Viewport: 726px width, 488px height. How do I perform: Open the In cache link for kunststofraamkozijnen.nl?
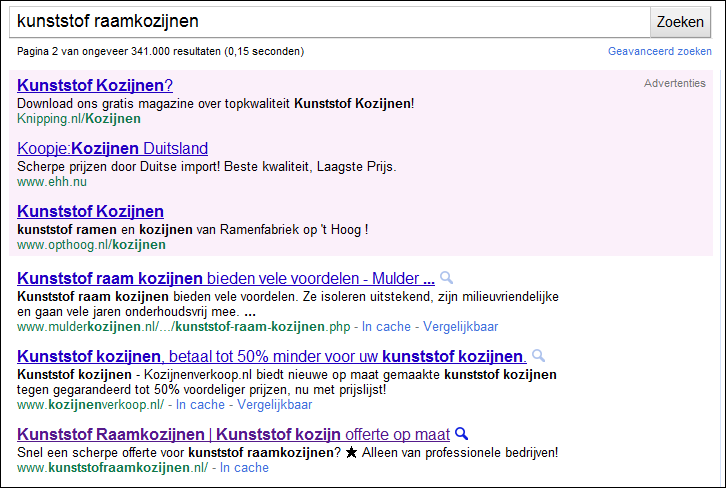coord(244,468)
